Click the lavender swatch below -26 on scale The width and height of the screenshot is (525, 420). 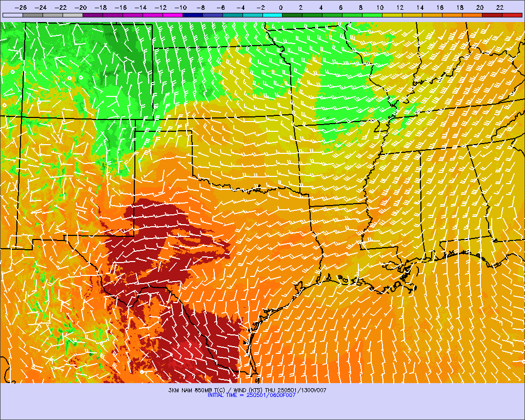[13, 15]
